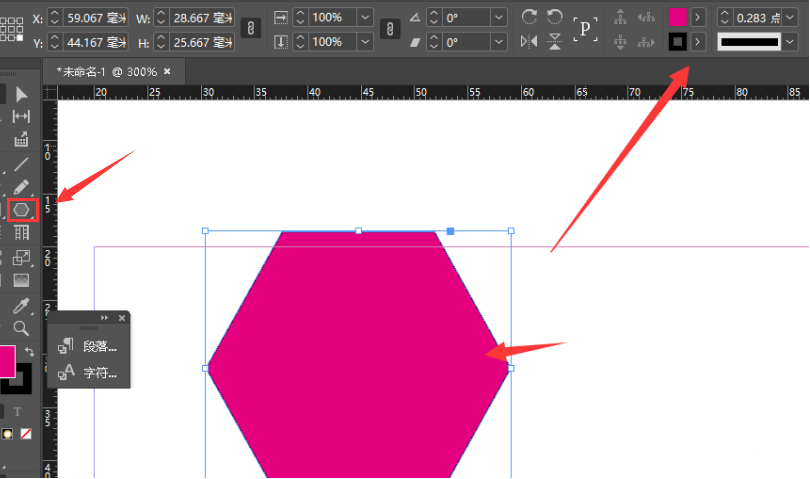Select the Eyedropper tool

click(21, 306)
